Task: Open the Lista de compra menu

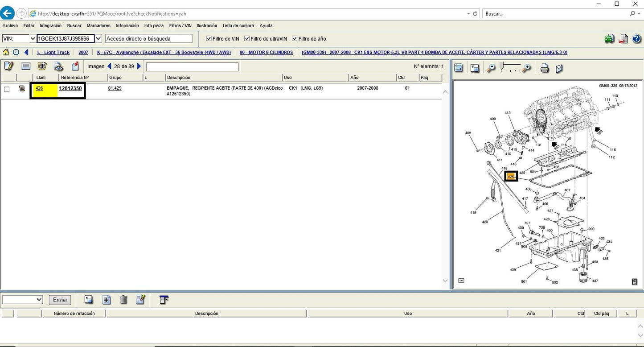Action: 238,26
